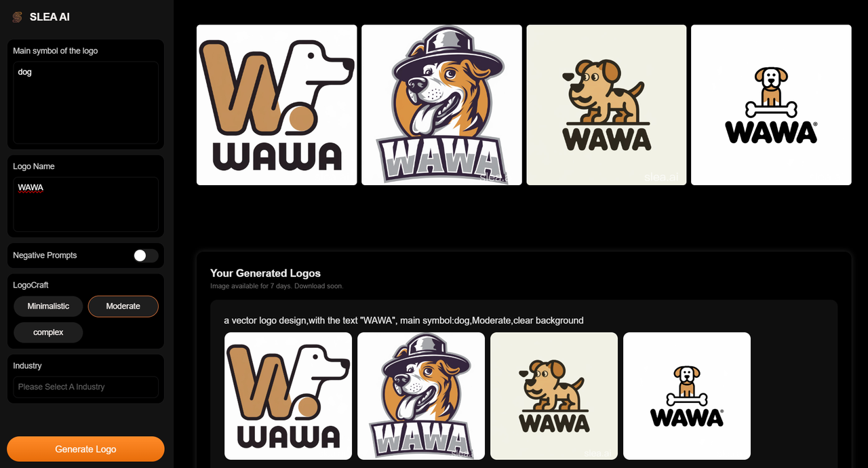Image resolution: width=868 pixels, height=468 pixels.
Task: Focus the Main symbol of the logo field
Action: click(x=85, y=102)
